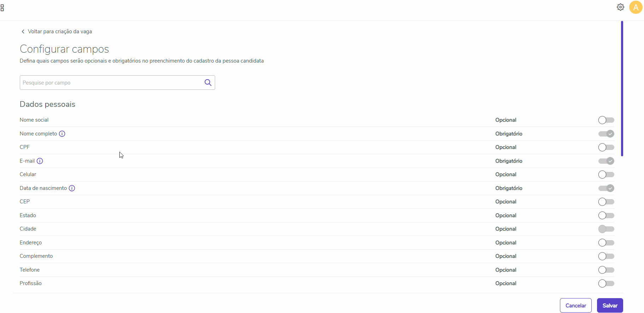Image resolution: width=644 pixels, height=313 pixels.
Task: Go back via Voltar para criação da vaga
Action: pos(60,31)
